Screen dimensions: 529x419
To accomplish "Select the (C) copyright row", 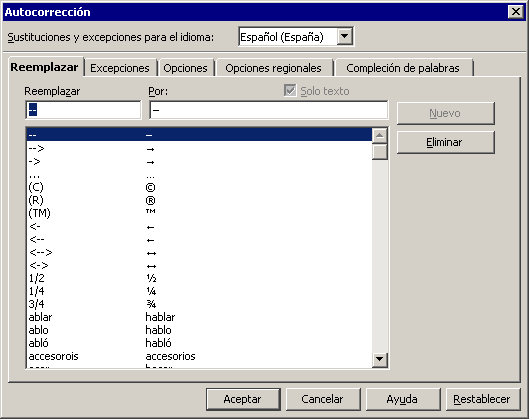I will 199,187.
